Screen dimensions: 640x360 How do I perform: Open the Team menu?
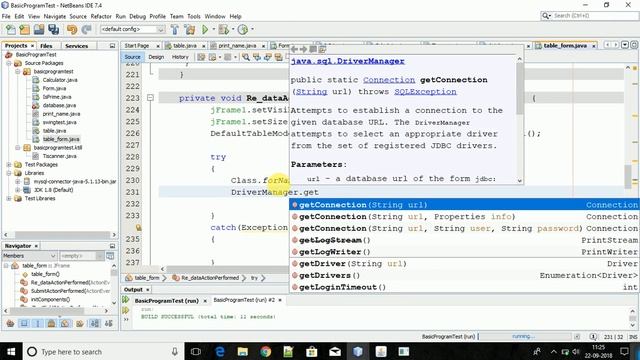pyautogui.click(x=176, y=16)
